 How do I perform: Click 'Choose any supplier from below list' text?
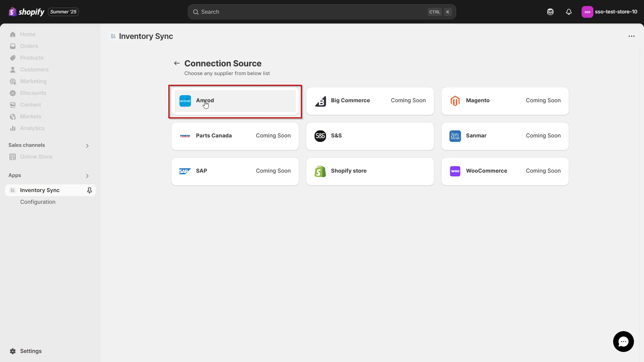tap(227, 73)
